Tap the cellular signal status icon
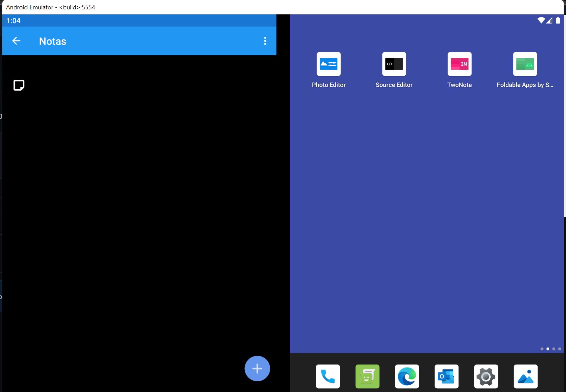The image size is (566, 392). click(x=550, y=20)
